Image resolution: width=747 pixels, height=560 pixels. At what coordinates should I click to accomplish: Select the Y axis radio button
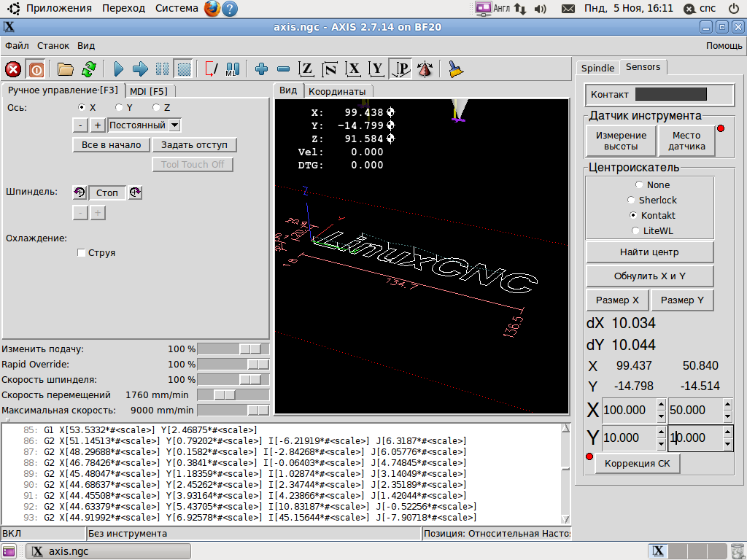[119, 107]
